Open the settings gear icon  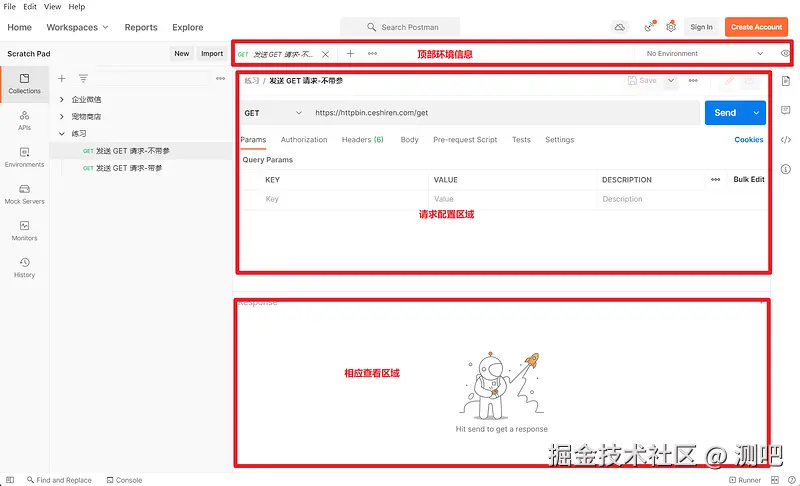(x=671, y=27)
